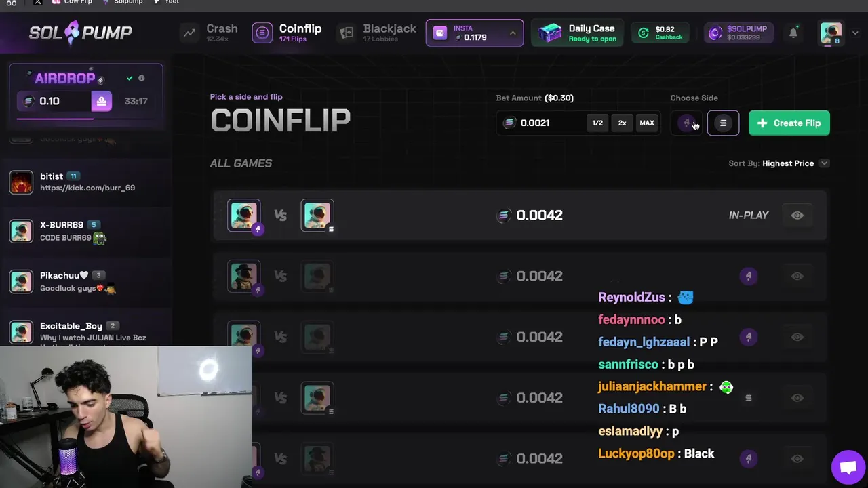
Task: Choose the purple Solana coin side
Action: click(x=687, y=123)
